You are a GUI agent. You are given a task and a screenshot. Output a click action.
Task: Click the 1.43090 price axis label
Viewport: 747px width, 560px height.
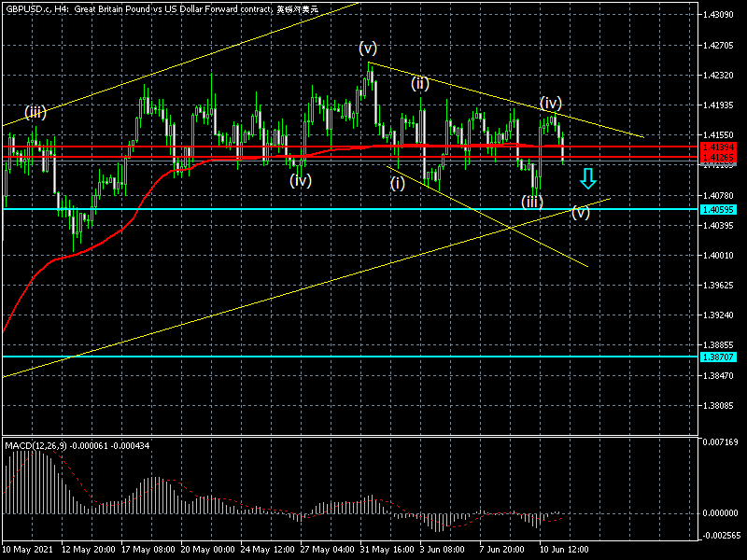(717, 15)
